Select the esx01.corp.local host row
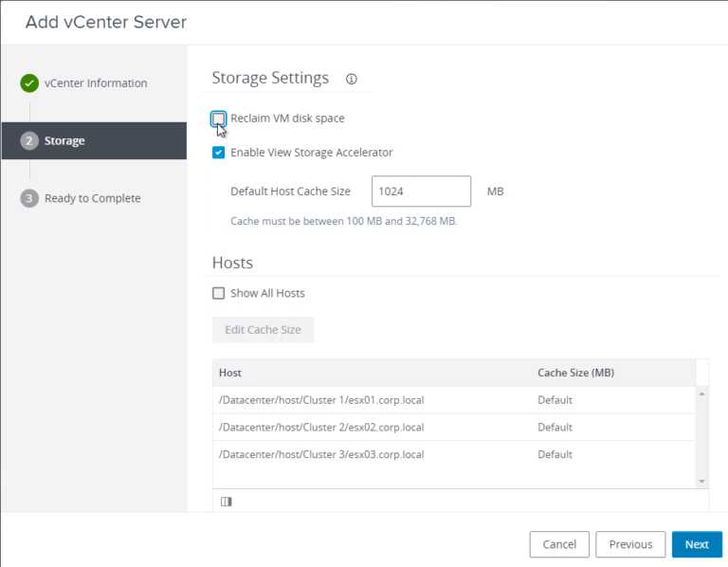728x567 pixels. (321, 400)
